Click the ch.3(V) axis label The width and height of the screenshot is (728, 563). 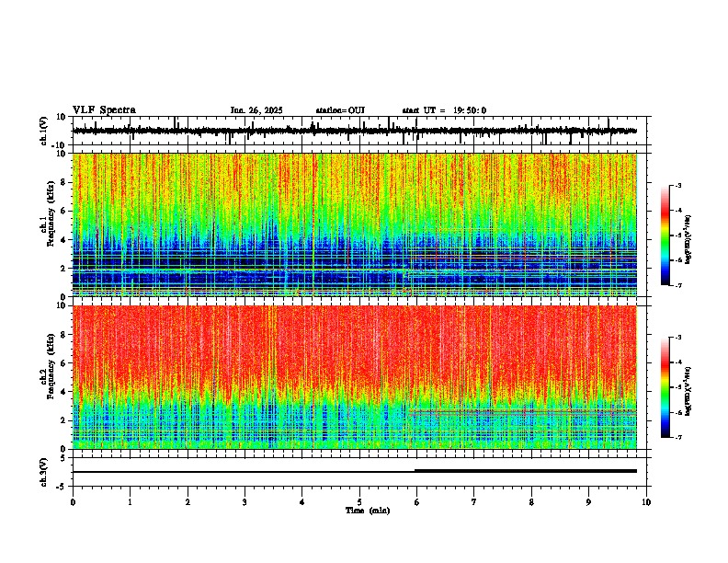point(44,472)
